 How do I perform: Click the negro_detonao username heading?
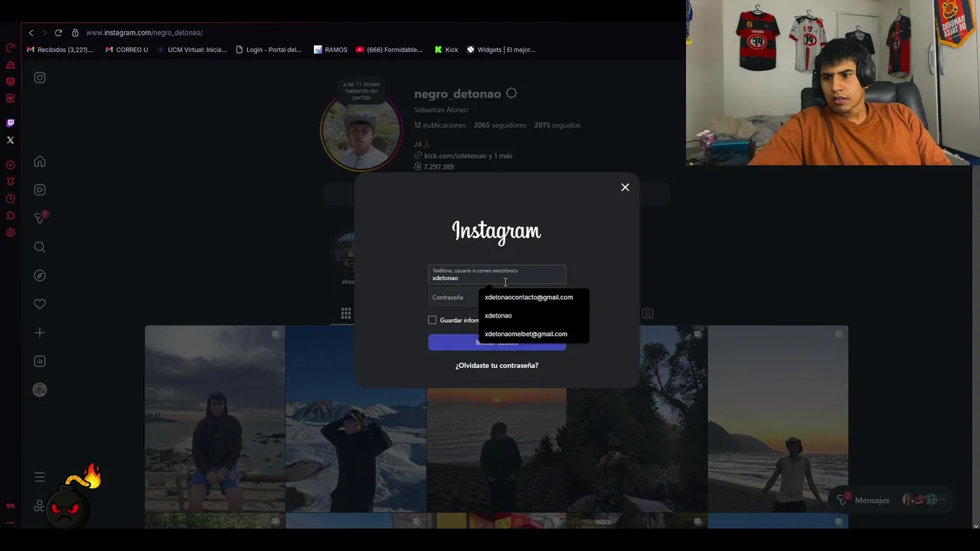point(457,94)
